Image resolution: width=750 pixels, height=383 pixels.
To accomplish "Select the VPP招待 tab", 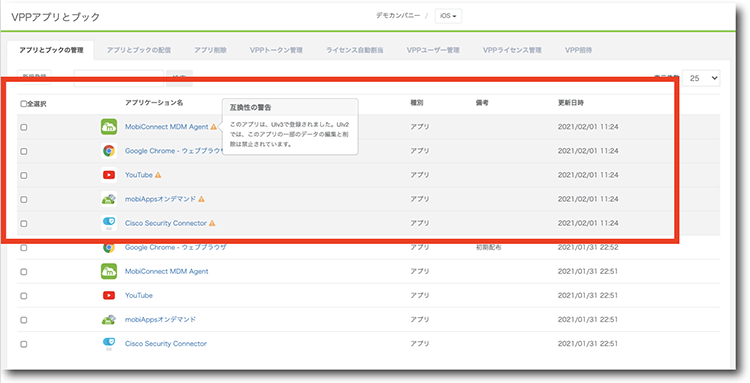I will 578,50.
